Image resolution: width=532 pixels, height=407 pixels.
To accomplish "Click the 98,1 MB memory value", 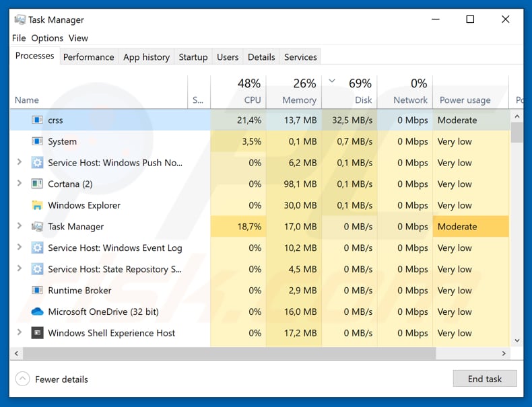I will coord(300,184).
